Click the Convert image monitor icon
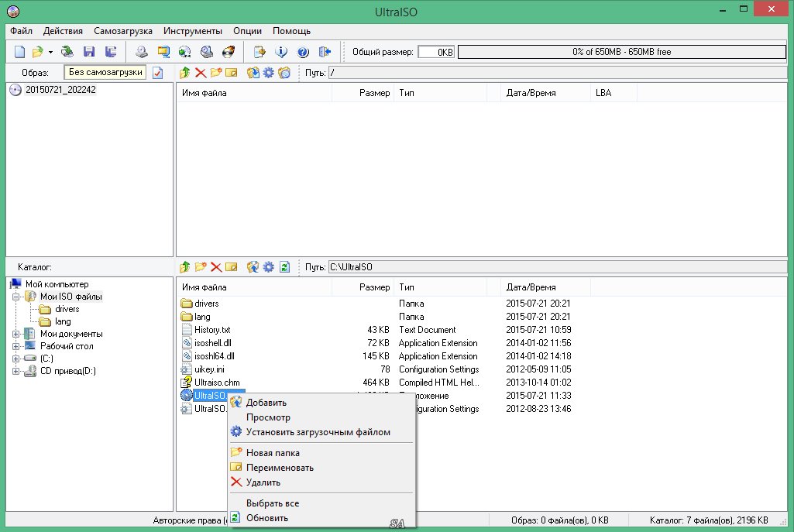The height and width of the screenshot is (532, 794). pos(163,52)
